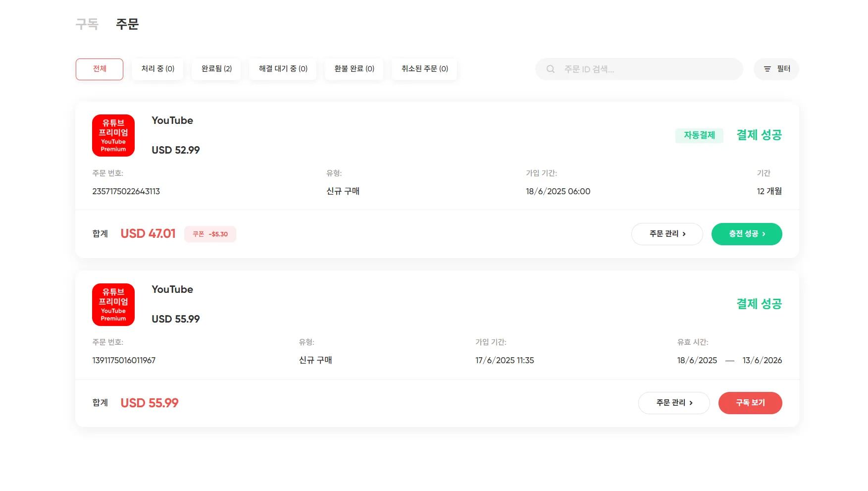Open 주문 관리 for USD 47.01 order

click(667, 234)
